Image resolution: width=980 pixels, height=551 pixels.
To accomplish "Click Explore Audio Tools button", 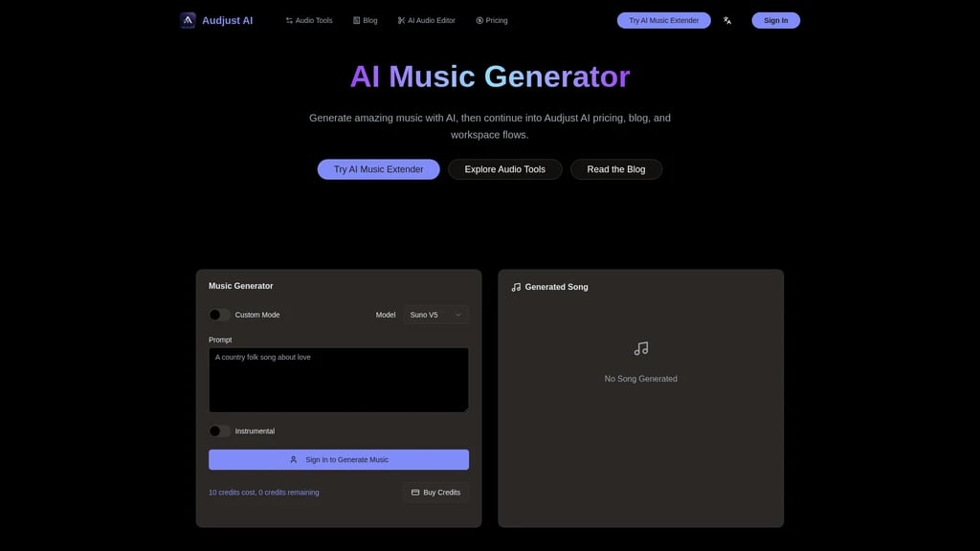I will (505, 169).
